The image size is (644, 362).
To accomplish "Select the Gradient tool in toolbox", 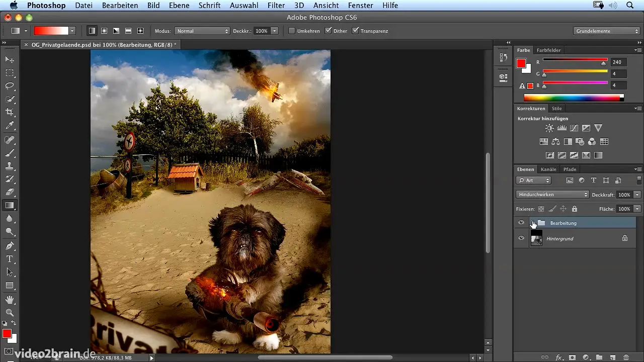I will point(10,205).
